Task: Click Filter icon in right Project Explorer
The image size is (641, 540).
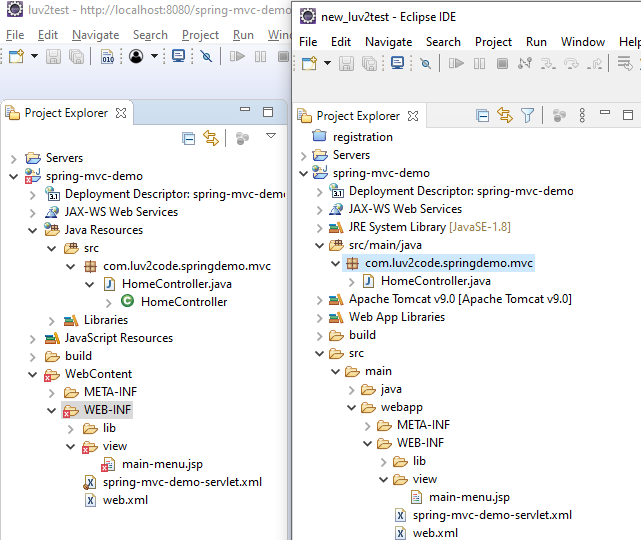Action: [528, 116]
